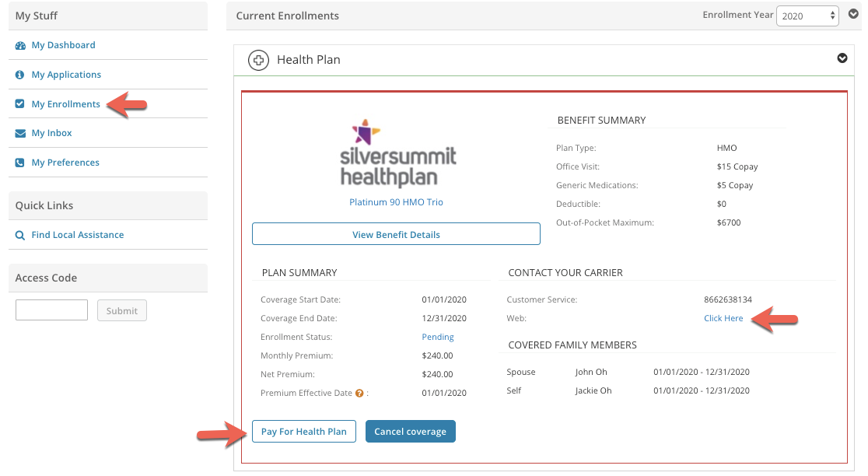Select Coverage End Date 12/31/2020 value
The height and width of the screenshot is (476, 868).
point(444,319)
